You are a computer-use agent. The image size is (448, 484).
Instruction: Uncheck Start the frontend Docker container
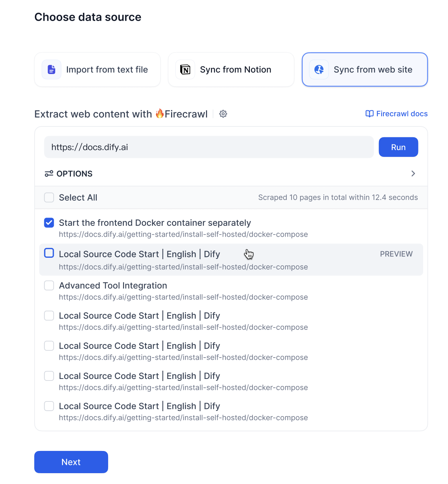coord(49,222)
